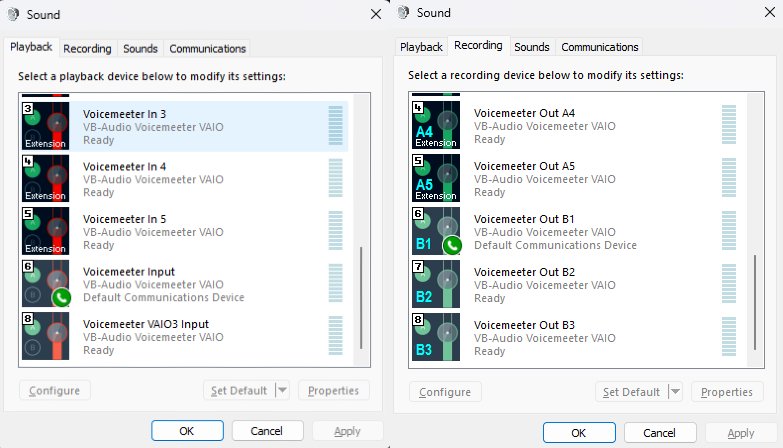Image resolution: width=783 pixels, height=448 pixels.
Task: Click Set Default button in Recording window
Action: [x=631, y=392]
